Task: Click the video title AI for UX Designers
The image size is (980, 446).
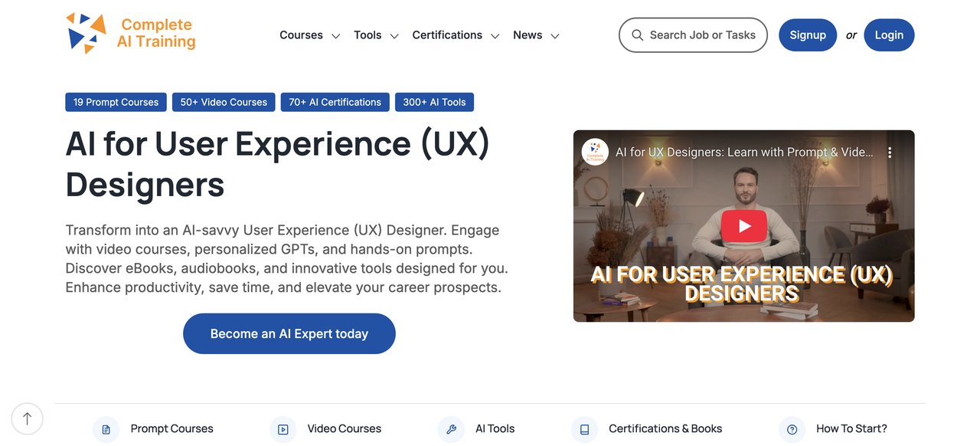Action: point(744,152)
